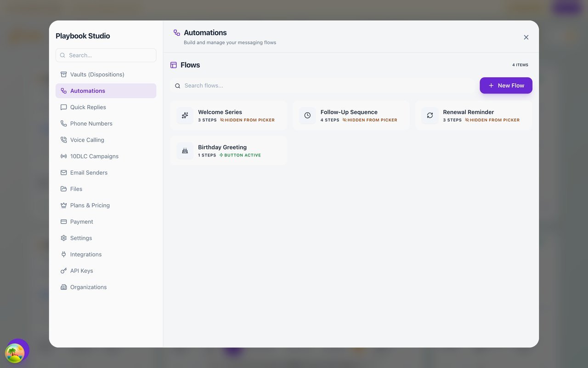Click the search flows magnifier icon

point(178,86)
